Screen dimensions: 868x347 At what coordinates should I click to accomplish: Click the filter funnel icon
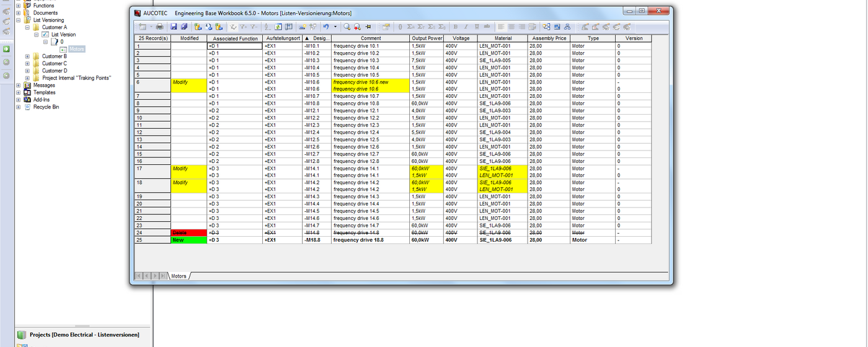pos(233,27)
